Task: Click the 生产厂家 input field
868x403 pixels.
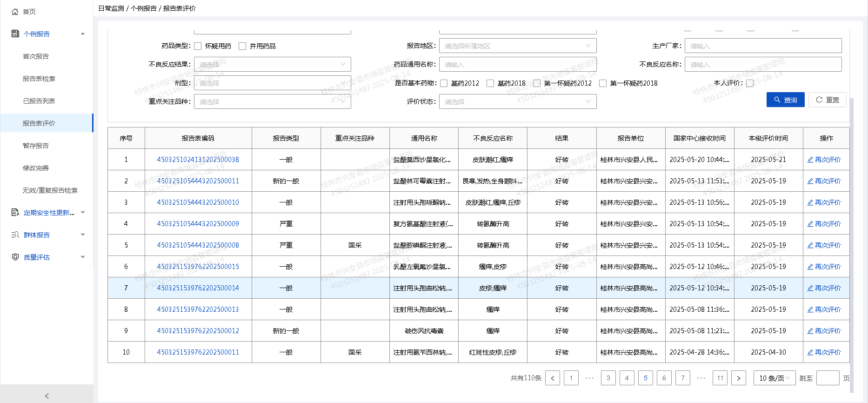Action: click(x=763, y=46)
